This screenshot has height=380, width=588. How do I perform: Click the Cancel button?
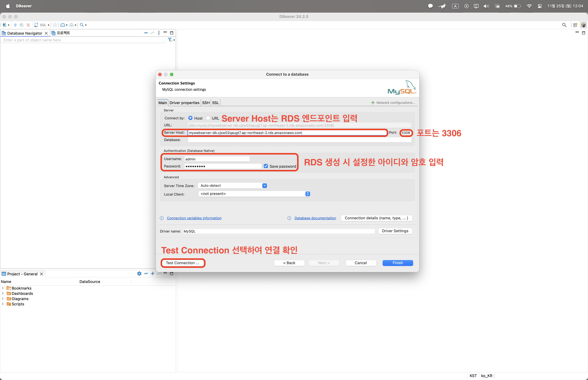pyautogui.click(x=361, y=263)
